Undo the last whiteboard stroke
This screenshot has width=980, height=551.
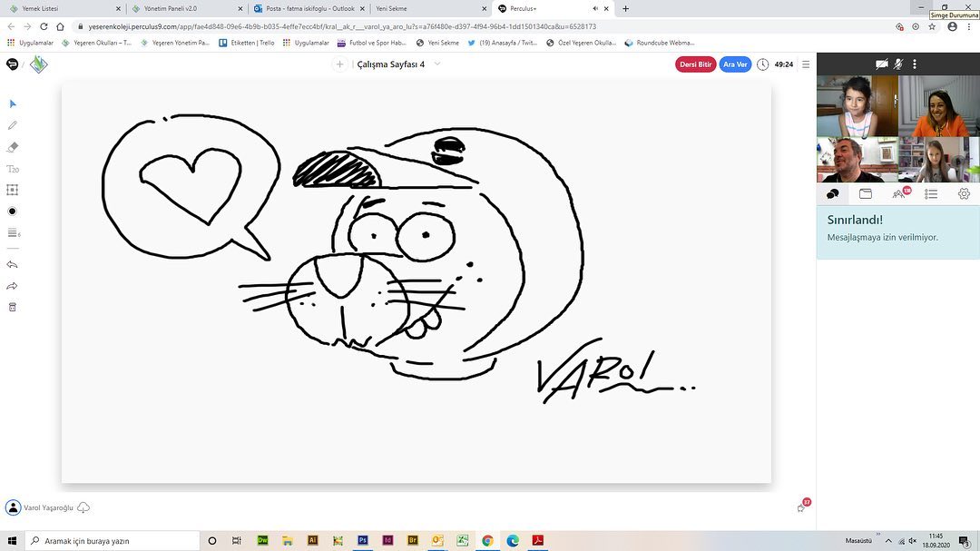tap(13, 264)
